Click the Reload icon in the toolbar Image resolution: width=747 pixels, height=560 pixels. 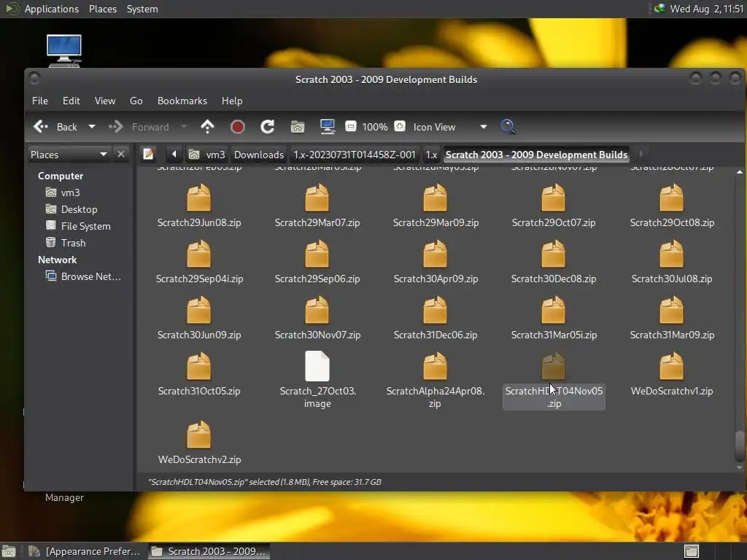[x=268, y=127]
